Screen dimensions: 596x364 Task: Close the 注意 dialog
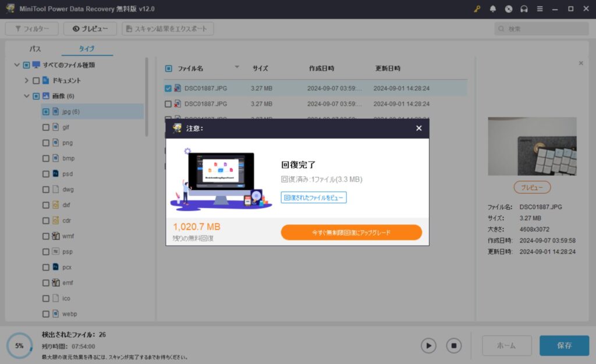[419, 129]
